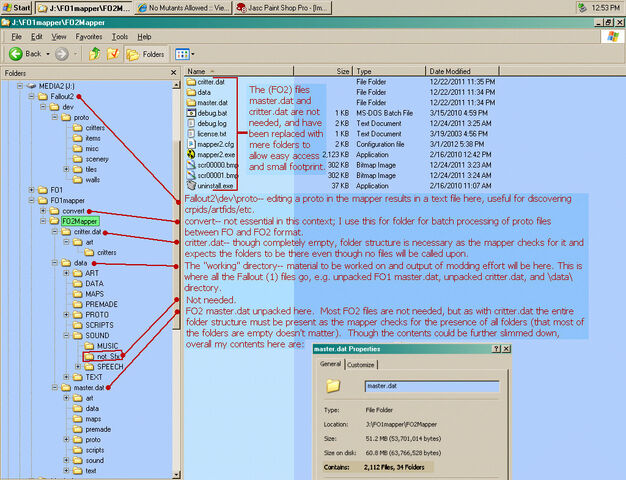The width and height of the screenshot is (626, 480).
Task: Select critter.dat folder icon in file list
Action: point(191,82)
